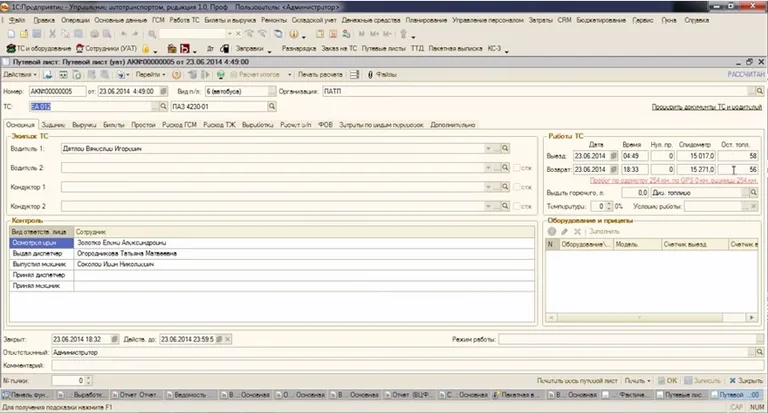Screen dimensions: 768x413
Task: Click the ТС и оборудование toolbar icon
Action: (40, 47)
